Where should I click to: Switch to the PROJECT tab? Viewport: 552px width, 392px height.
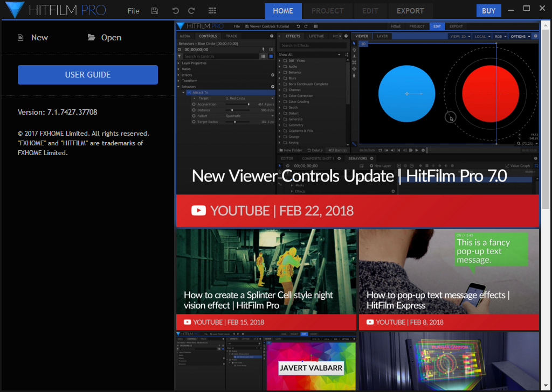point(327,11)
